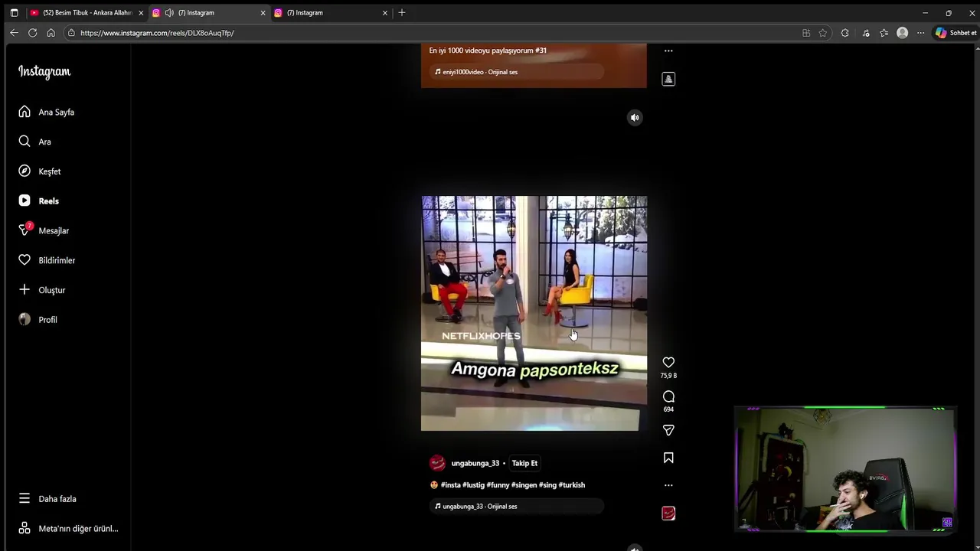This screenshot has width=980, height=551.
Task: Open browser extensions icon
Action: point(845,33)
